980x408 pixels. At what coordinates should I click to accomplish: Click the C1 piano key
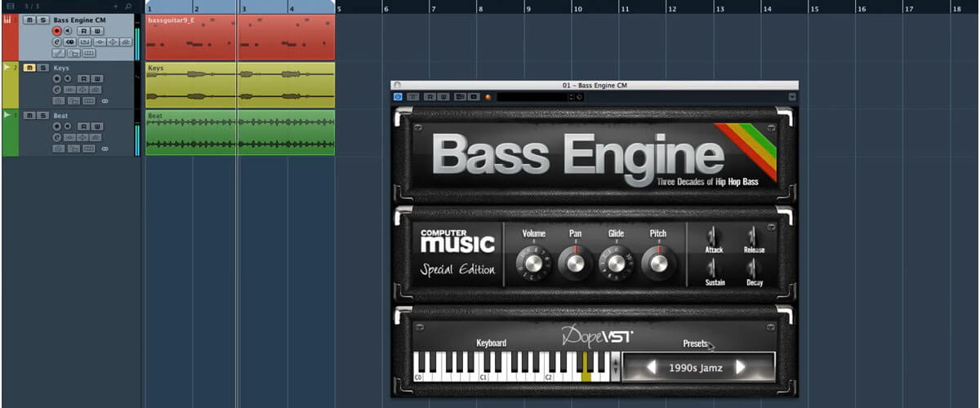(x=483, y=375)
